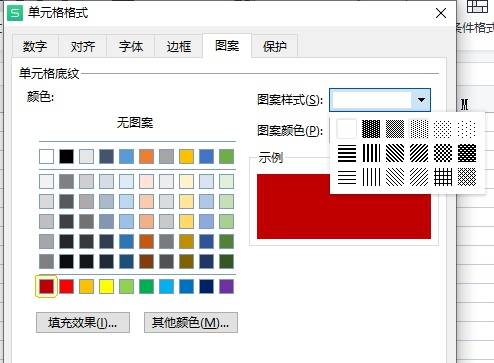Choose the 75% gray dense dot pattern
The image size is (494, 363).
(x=371, y=129)
